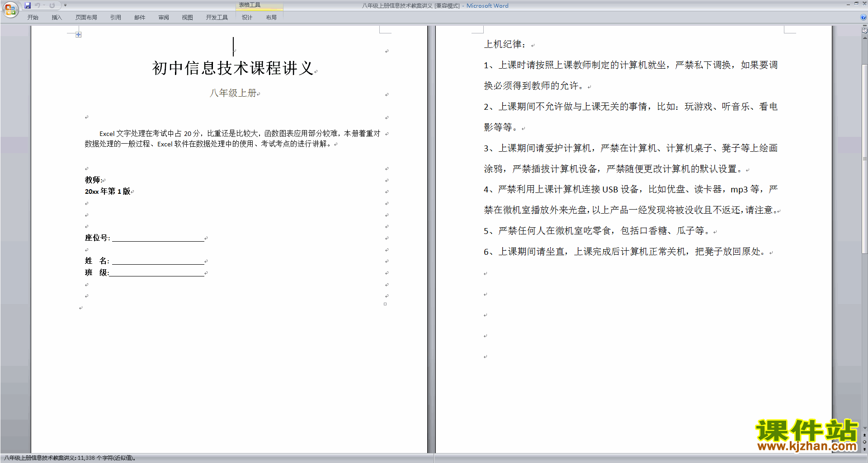Click the table resize handle at bottom-right
The image size is (868, 463).
(385, 304)
